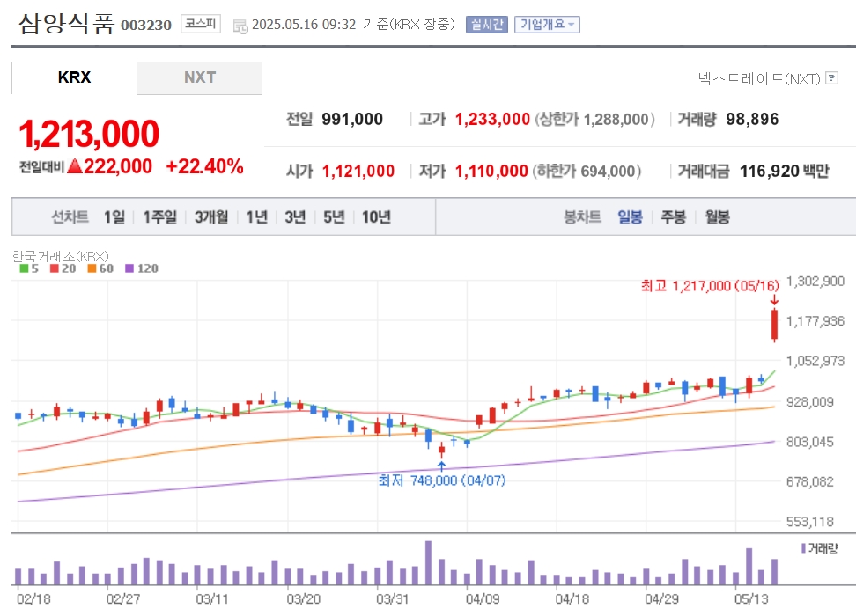This screenshot has height=616, width=856.
Task: Click the purple 120-day moving average swatch
Action: click(129, 268)
